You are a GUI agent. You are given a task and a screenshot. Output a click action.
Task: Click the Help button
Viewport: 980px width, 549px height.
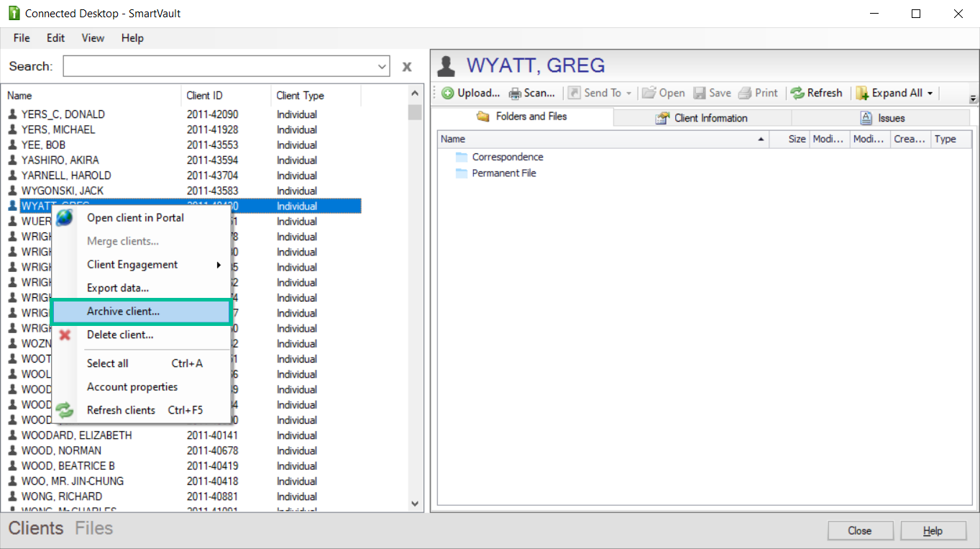click(x=933, y=530)
